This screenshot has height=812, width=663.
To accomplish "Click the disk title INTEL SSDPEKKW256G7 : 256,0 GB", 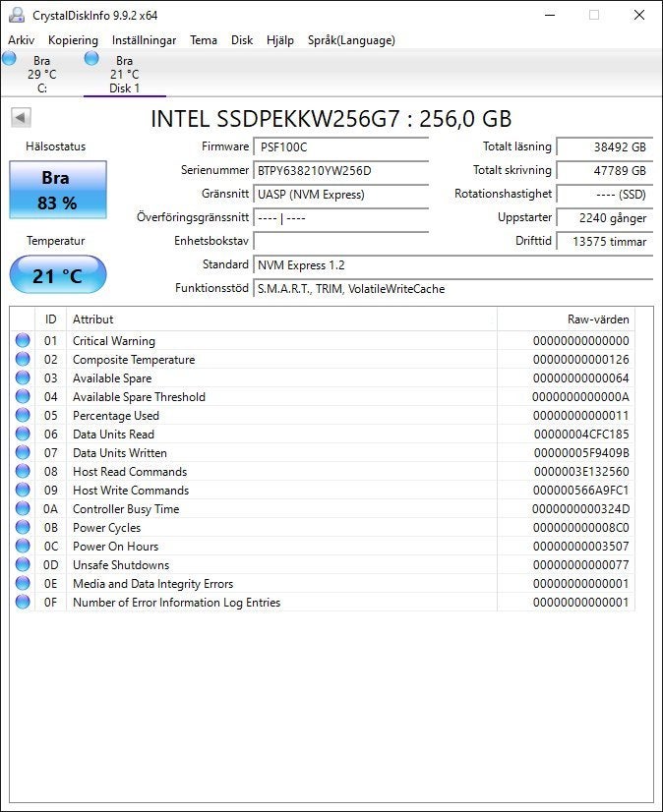I will [x=331, y=119].
